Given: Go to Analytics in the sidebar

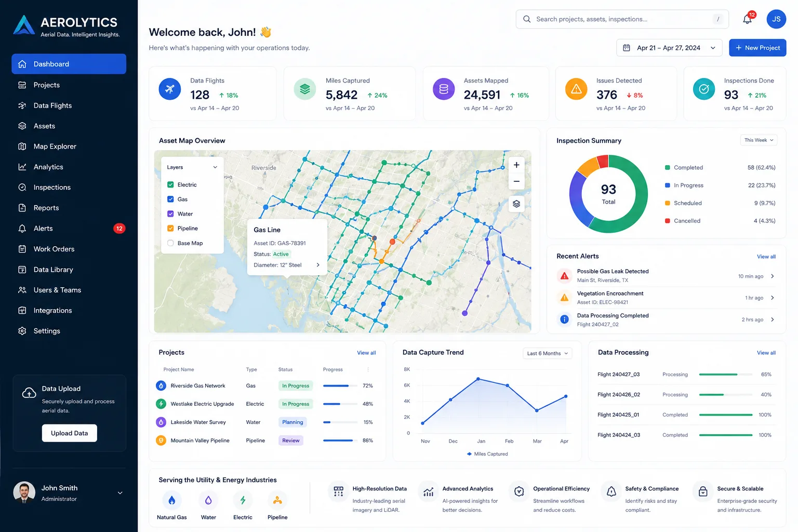Looking at the screenshot, I should tap(69, 167).
